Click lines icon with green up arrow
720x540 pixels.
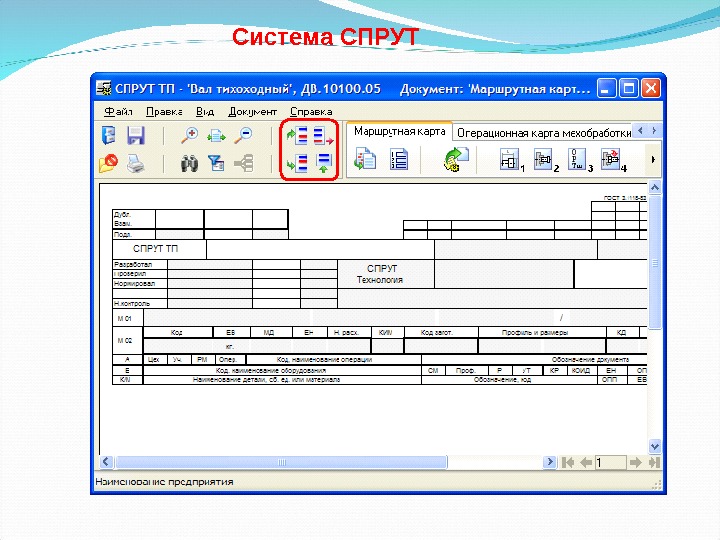coord(324,163)
